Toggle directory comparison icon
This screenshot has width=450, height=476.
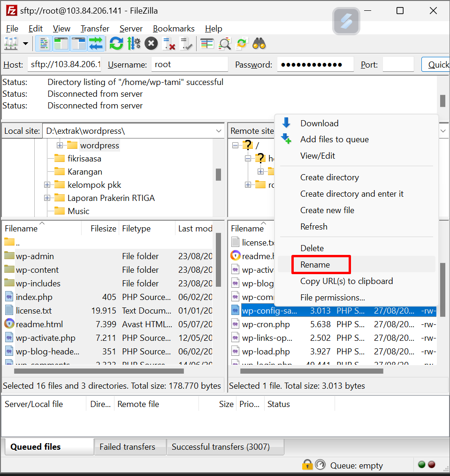coord(225,44)
